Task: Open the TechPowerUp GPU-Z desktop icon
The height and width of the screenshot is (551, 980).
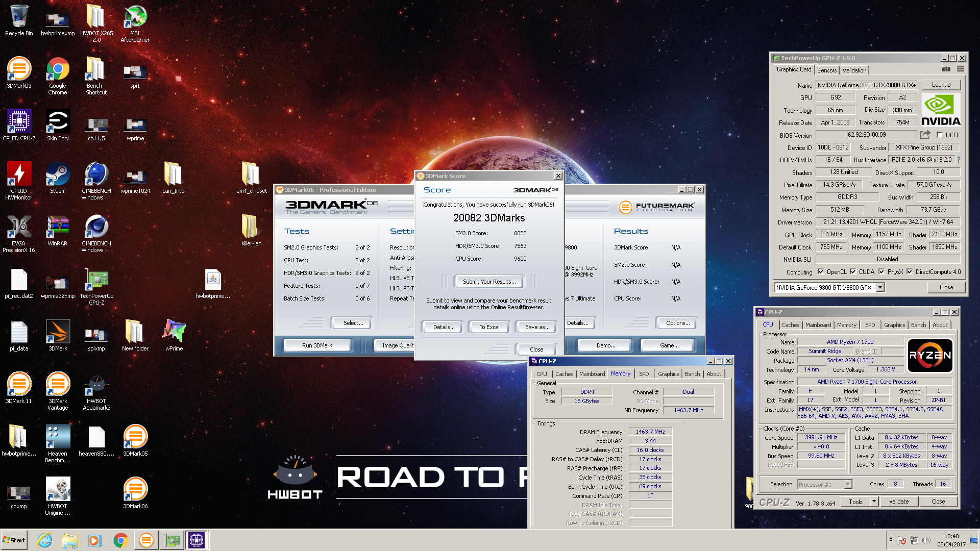Action: [x=96, y=286]
